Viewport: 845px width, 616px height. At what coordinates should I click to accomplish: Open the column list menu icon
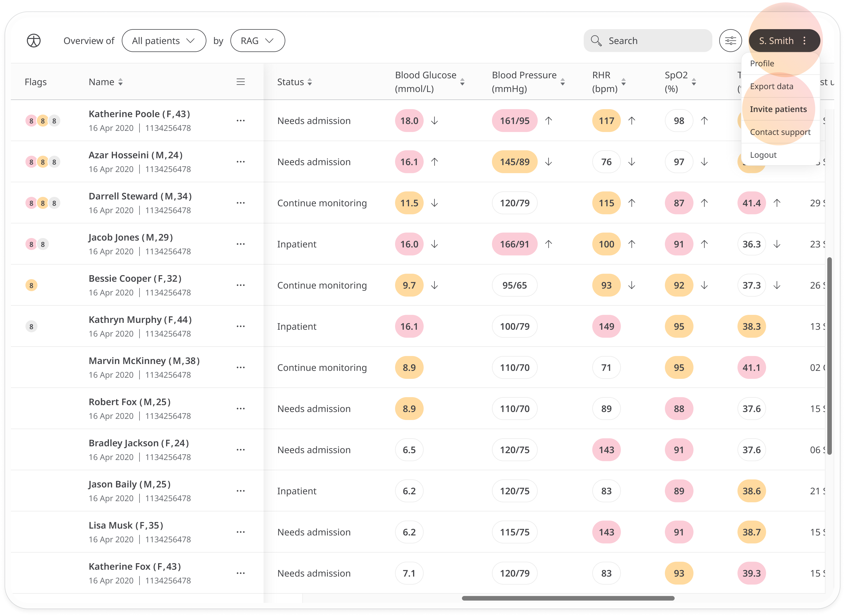tap(241, 82)
